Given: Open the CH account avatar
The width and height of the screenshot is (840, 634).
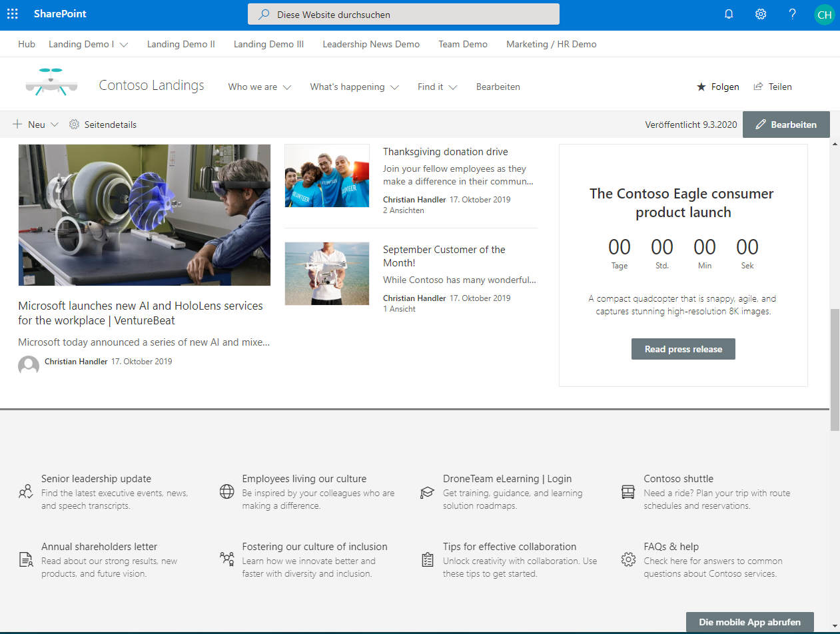Looking at the screenshot, I should coord(824,15).
